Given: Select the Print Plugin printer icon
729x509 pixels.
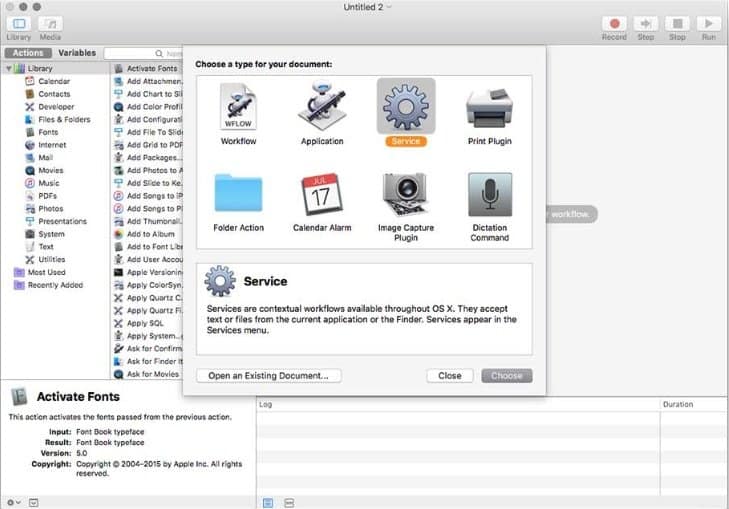Looking at the screenshot, I should (x=489, y=108).
